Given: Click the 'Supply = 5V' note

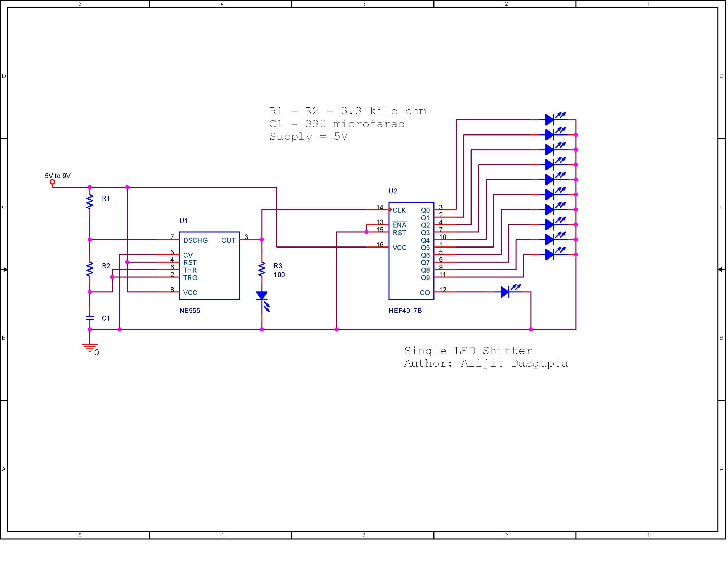Looking at the screenshot, I should coord(309,137).
